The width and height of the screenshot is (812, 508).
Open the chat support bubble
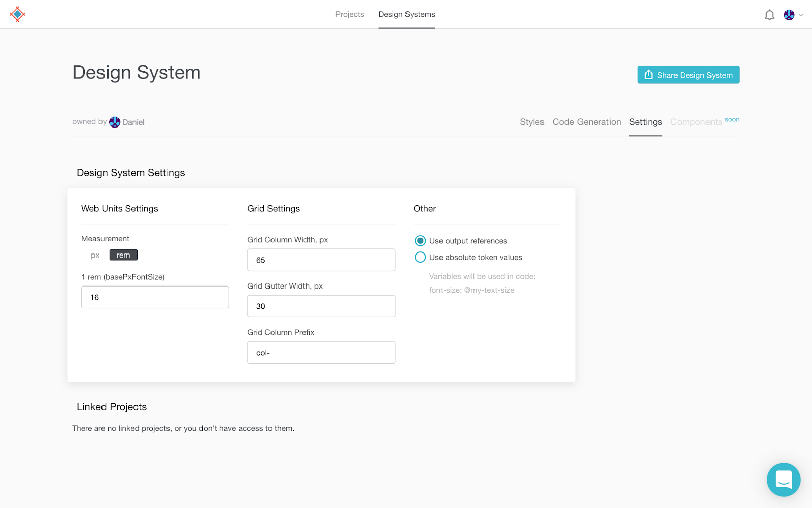point(784,480)
